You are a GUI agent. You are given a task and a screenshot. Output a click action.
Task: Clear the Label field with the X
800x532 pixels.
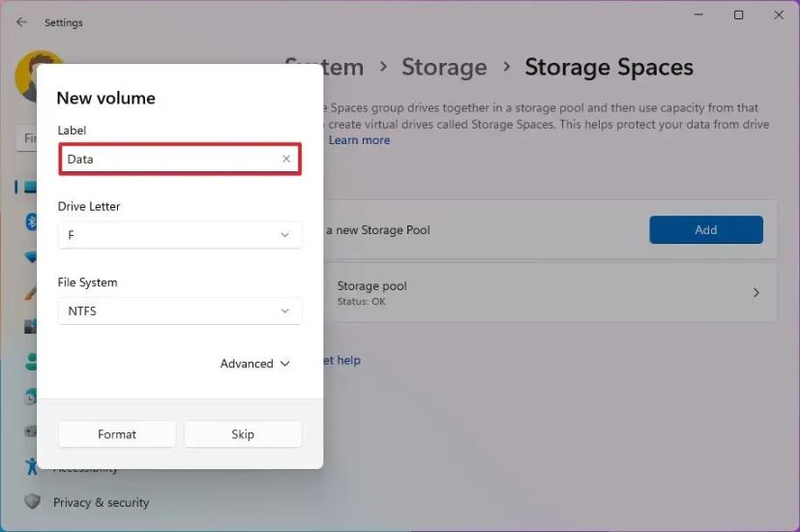click(x=286, y=159)
